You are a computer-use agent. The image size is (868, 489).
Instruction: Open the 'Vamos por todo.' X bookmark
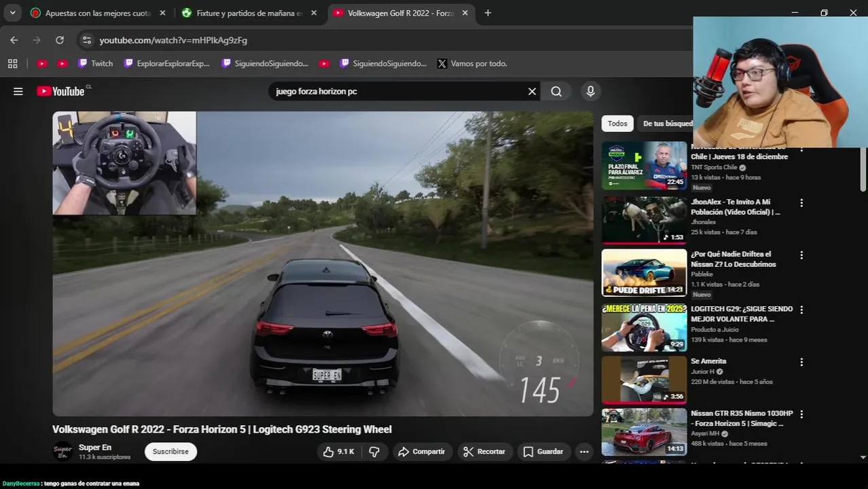pos(473,63)
